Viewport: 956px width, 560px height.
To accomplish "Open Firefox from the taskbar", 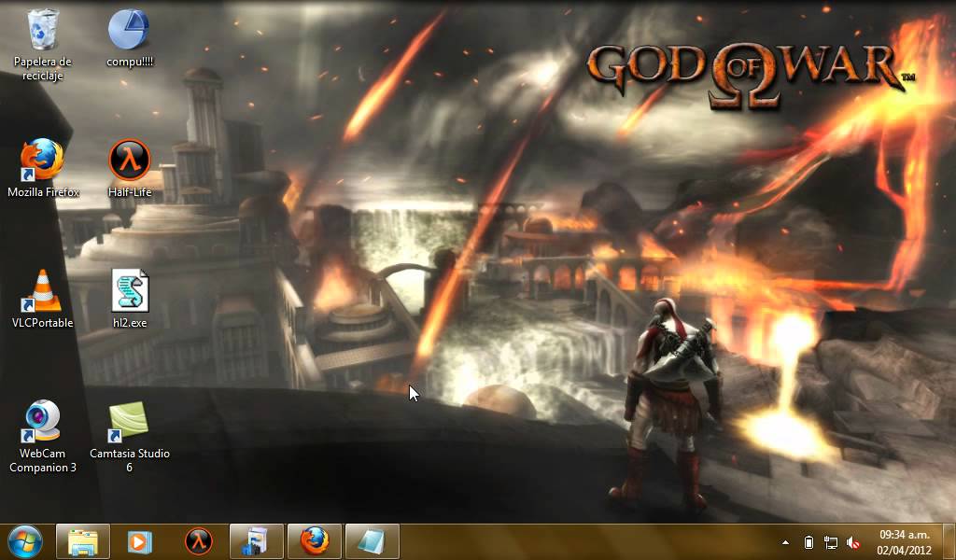I will tap(315, 541).
